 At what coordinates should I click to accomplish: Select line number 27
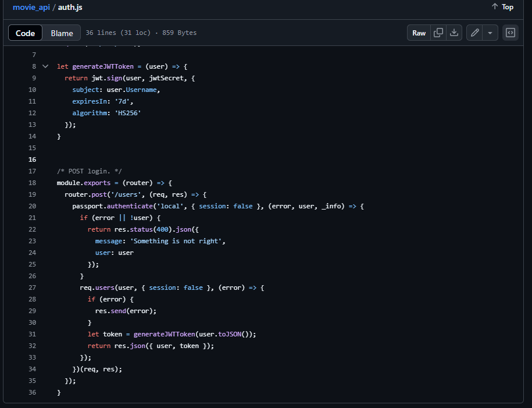coord(32,288)
